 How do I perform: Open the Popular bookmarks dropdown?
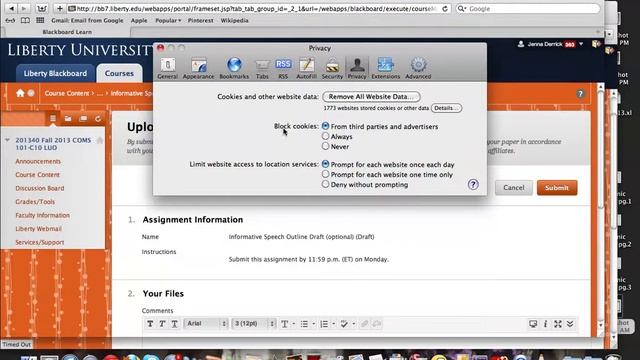168,20
